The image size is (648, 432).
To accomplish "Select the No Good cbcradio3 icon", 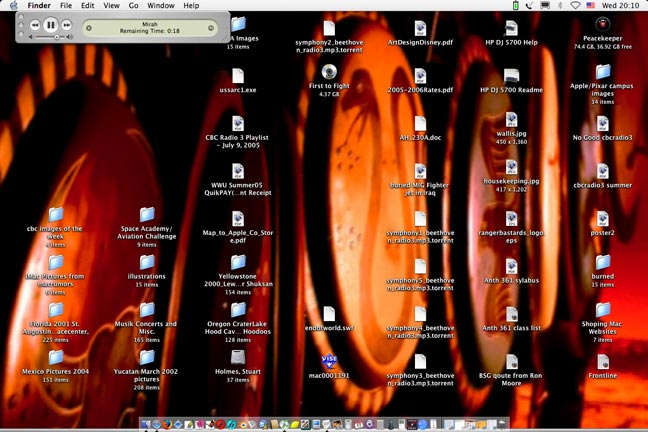I will pyautogui.click(x=603, y=123).
